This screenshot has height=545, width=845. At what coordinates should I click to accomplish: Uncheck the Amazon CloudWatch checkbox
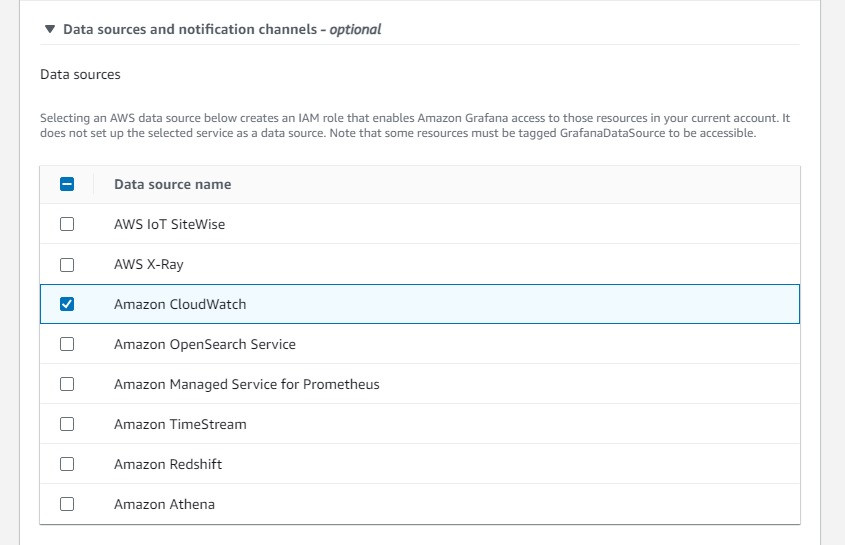coord(67,304)
